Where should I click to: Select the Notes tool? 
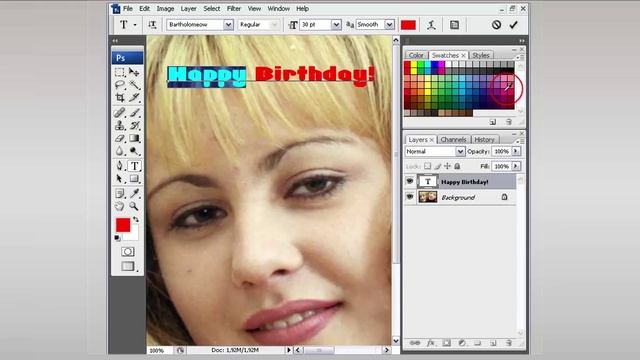click(x=120, y=193)
